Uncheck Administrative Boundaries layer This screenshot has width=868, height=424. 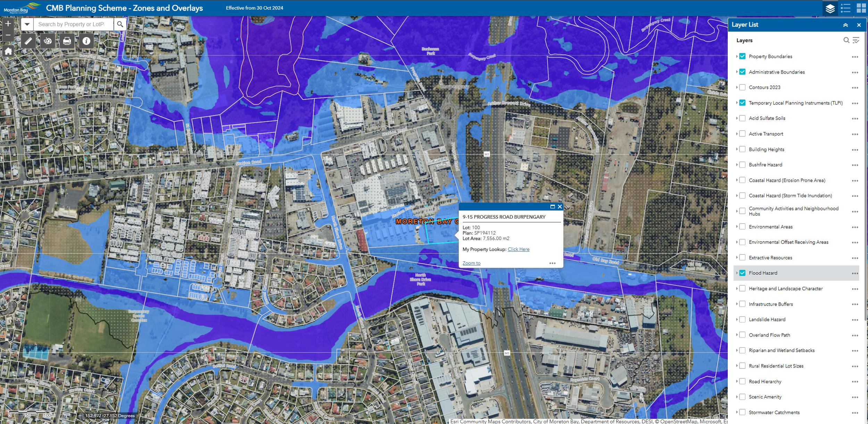pos(742,72)
